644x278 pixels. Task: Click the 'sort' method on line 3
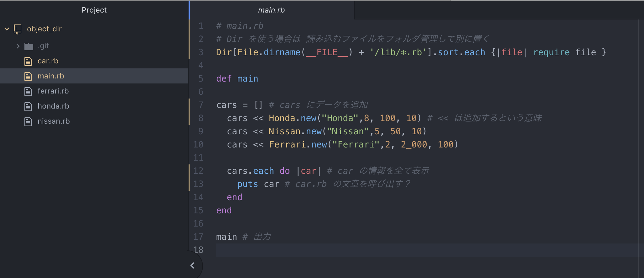(448, 52)
